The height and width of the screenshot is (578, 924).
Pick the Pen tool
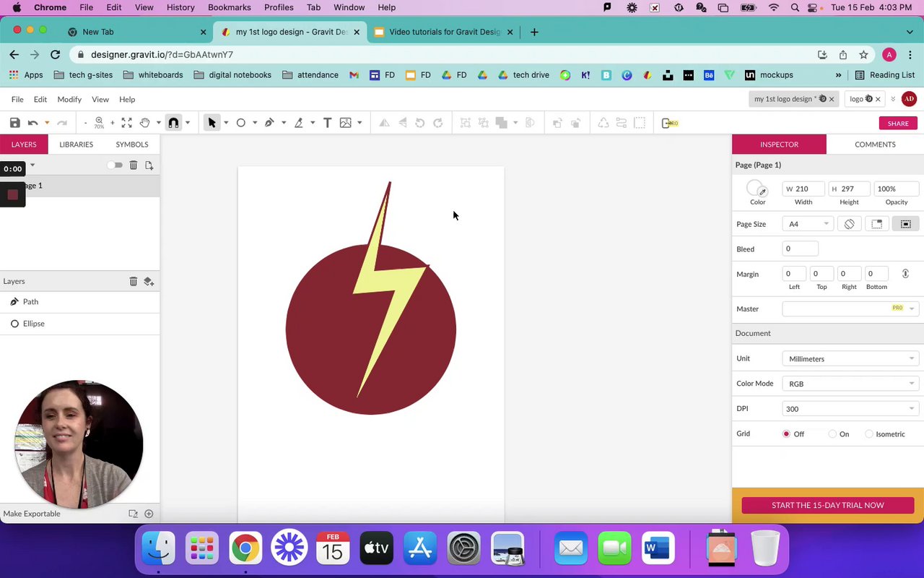tap(269, 123)
